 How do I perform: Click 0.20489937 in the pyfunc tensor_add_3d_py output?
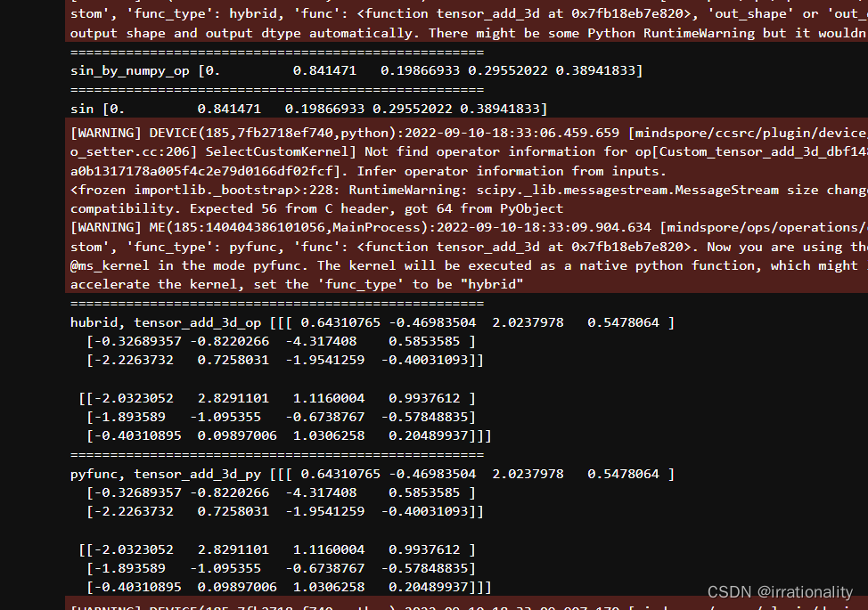428,588
